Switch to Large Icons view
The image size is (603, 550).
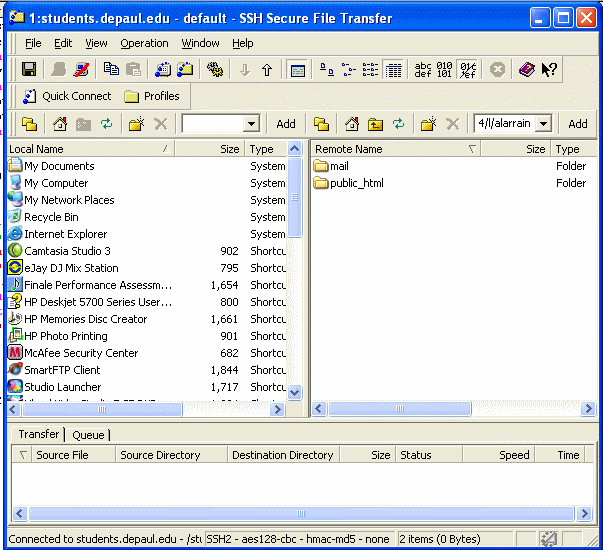tap(327, 70)
